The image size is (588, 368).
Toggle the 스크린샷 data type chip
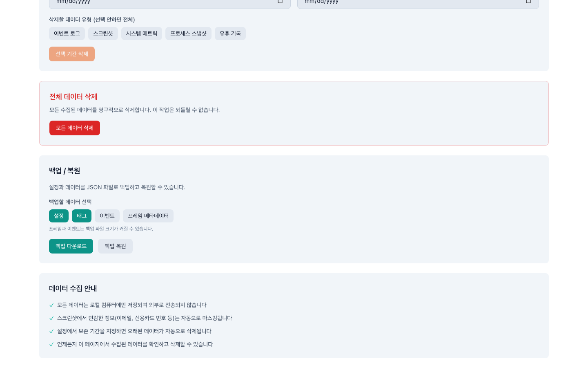103,34
